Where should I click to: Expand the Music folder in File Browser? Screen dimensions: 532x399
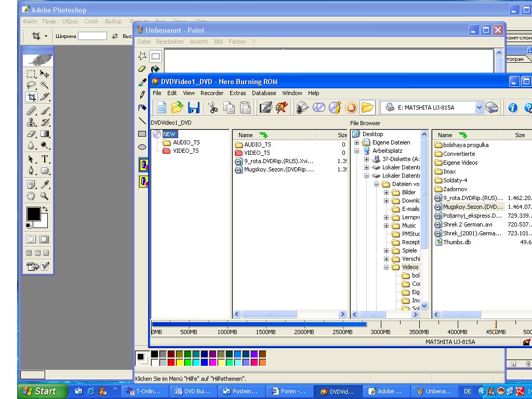coord(387,225)
